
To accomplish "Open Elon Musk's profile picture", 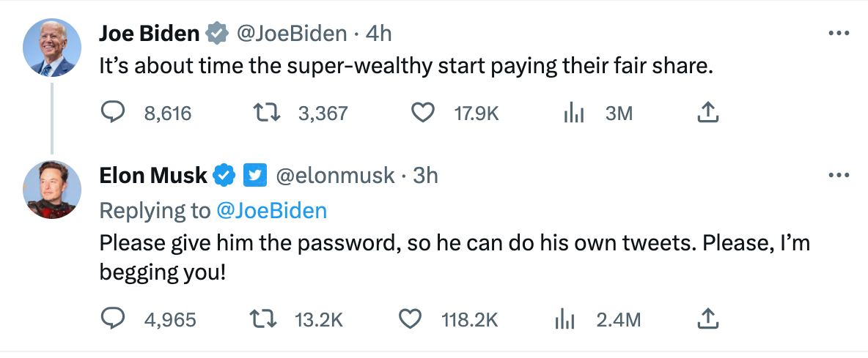I will click(x=52, y=189).
